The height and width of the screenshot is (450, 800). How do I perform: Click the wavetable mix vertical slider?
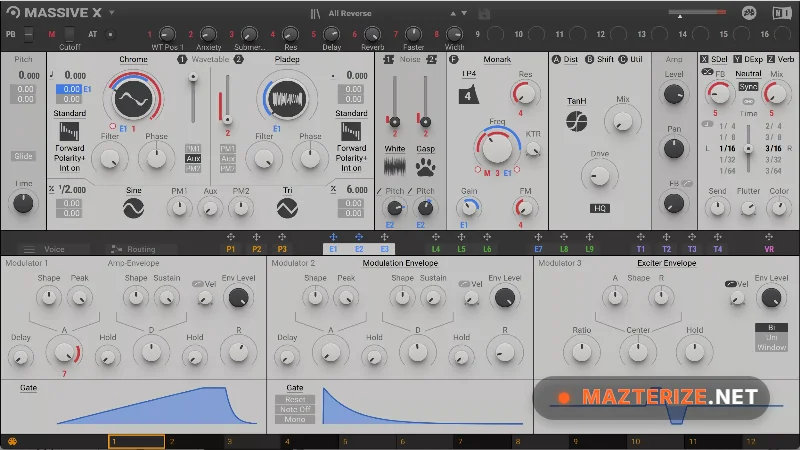[x=193, y=97]
